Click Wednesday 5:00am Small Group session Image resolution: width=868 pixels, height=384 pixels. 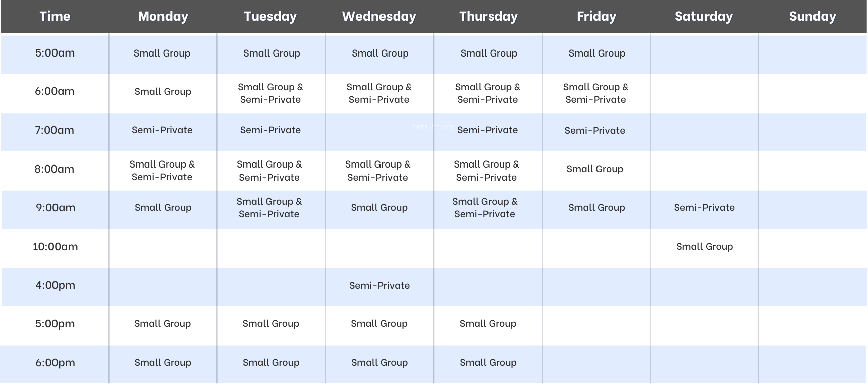380,53
